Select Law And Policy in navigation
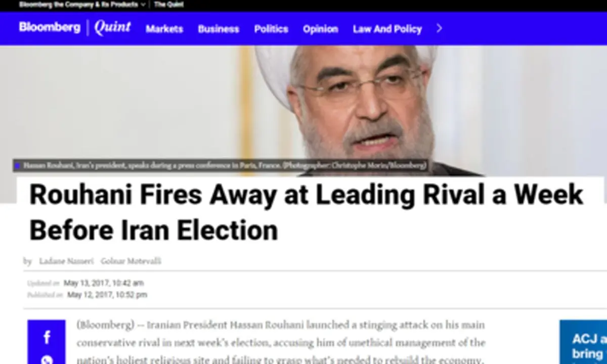The image size is (607, 364). pos(387,29)
